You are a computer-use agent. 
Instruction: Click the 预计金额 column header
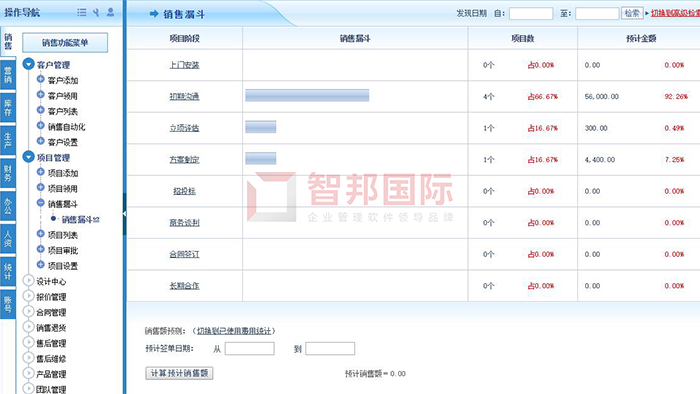[641, 39]
